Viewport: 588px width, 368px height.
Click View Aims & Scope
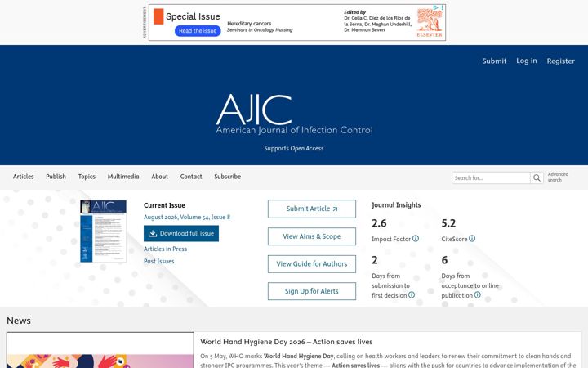tap(312, 236)
